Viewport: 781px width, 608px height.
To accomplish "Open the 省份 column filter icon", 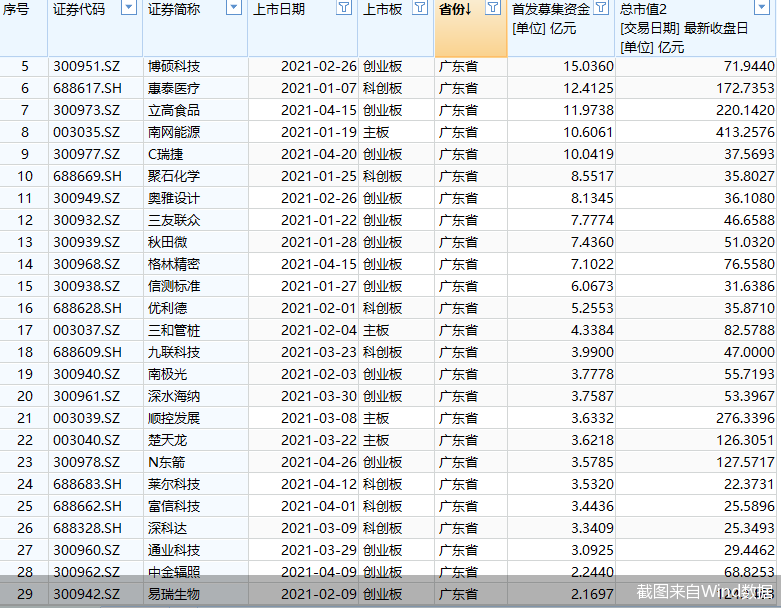I will (493, 8).
